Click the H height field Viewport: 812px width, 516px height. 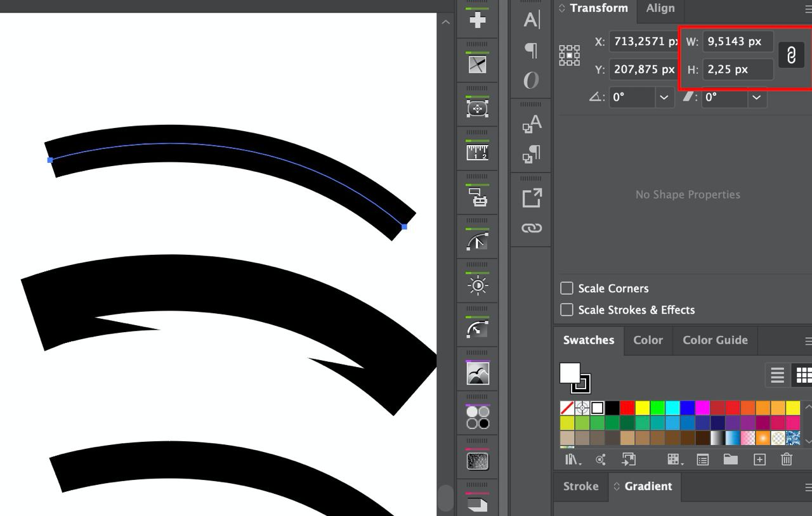click(x=738, y=69)
